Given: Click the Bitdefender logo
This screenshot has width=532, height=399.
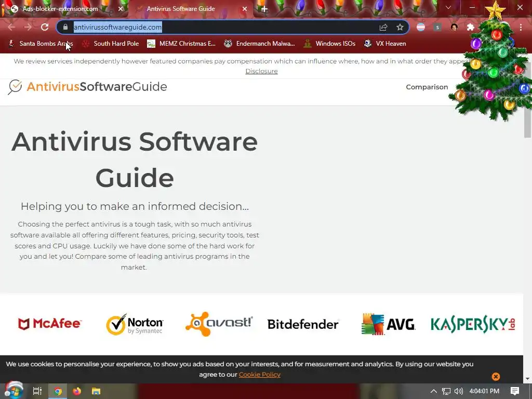Looking at the screenshot, I should (303, 324).
